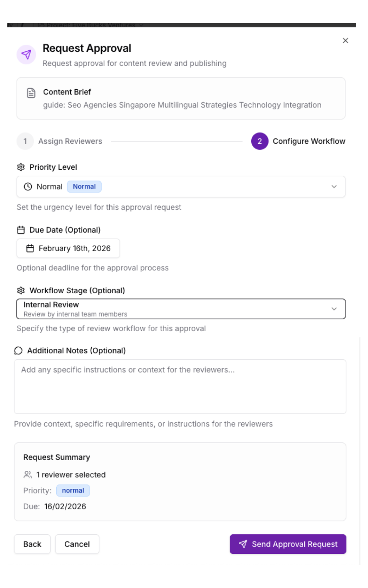Click the Priority Level gear icon

click(21, 167)
